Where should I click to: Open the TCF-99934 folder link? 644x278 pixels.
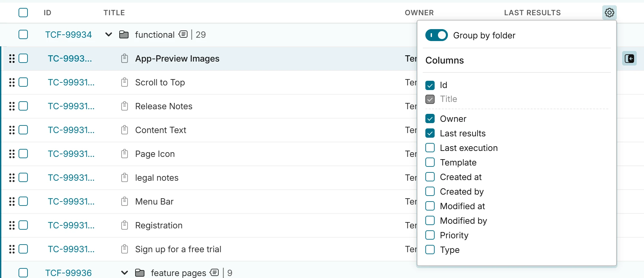point(69,35)
